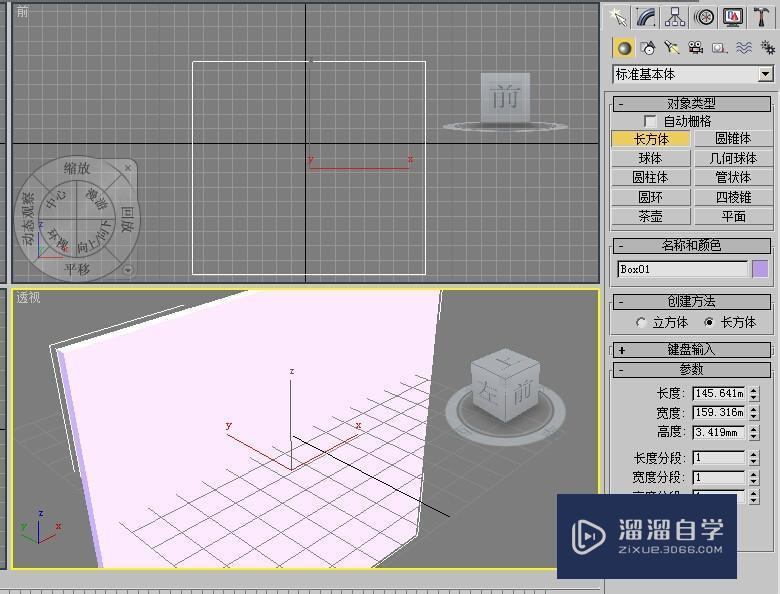Click the 宽度分段 value field

[719, 477]
